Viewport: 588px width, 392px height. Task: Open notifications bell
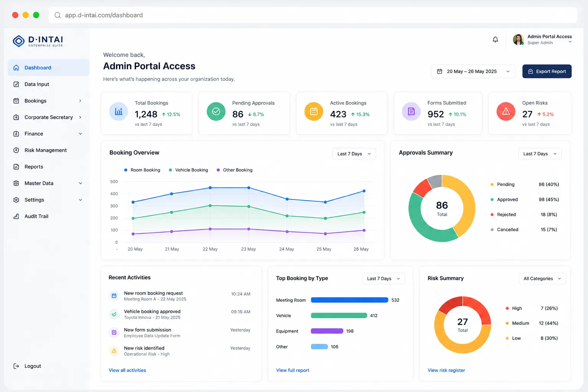click(495, 39)
